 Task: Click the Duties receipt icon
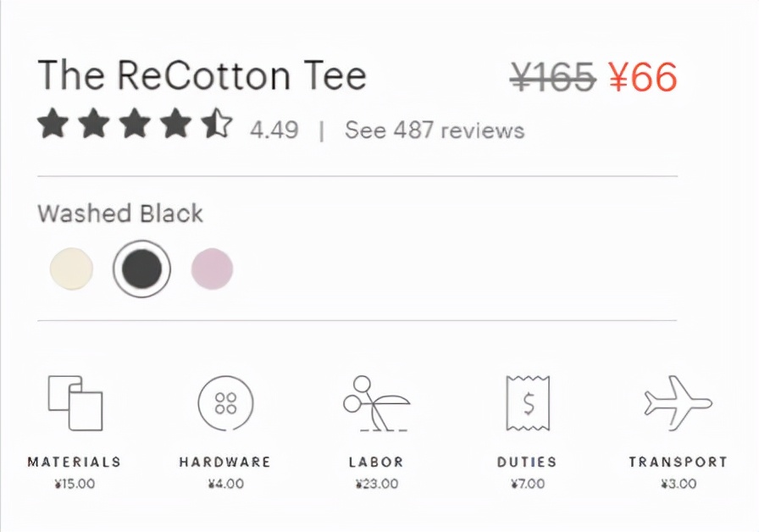(x=527, y=403)
